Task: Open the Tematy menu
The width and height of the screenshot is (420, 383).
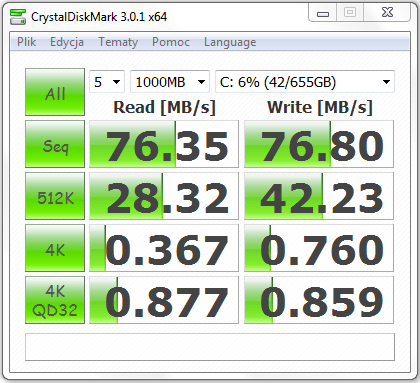Action: click(x=118, y=42)
